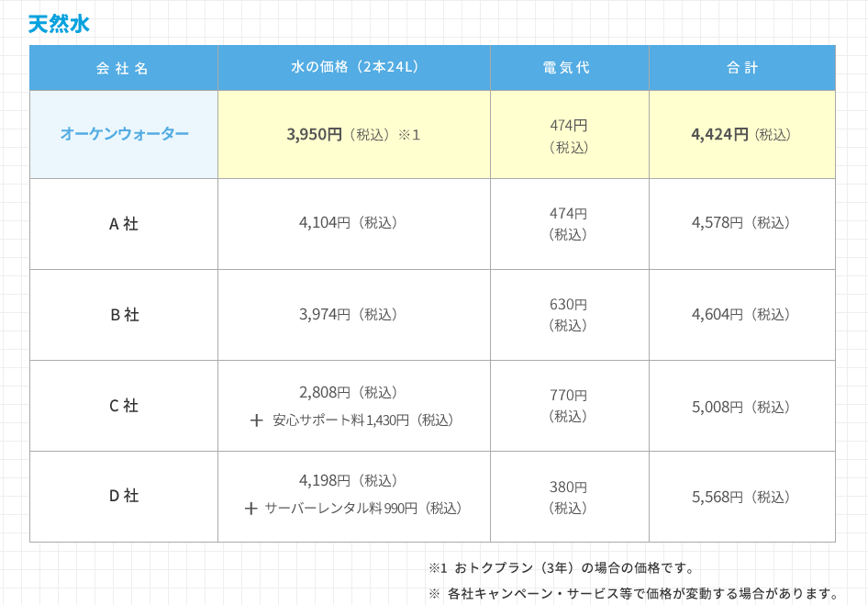Click the B社 row label
868x605 pixels.
coord(124,315)
